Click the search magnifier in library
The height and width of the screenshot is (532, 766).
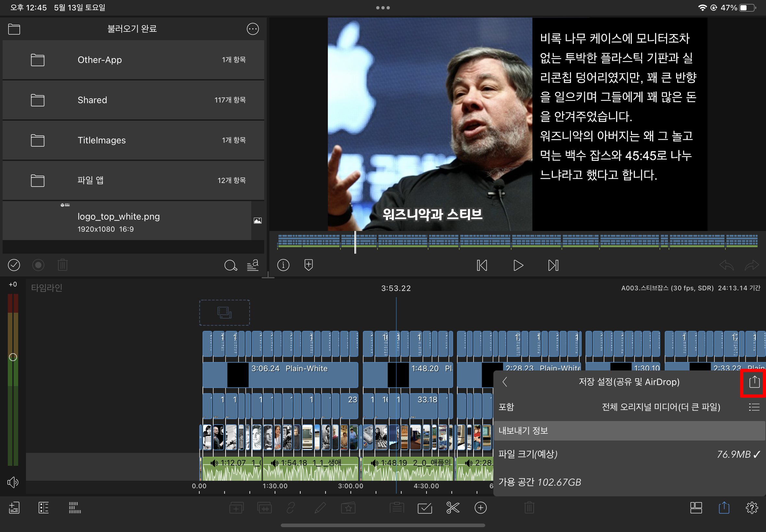click(230, 265)
